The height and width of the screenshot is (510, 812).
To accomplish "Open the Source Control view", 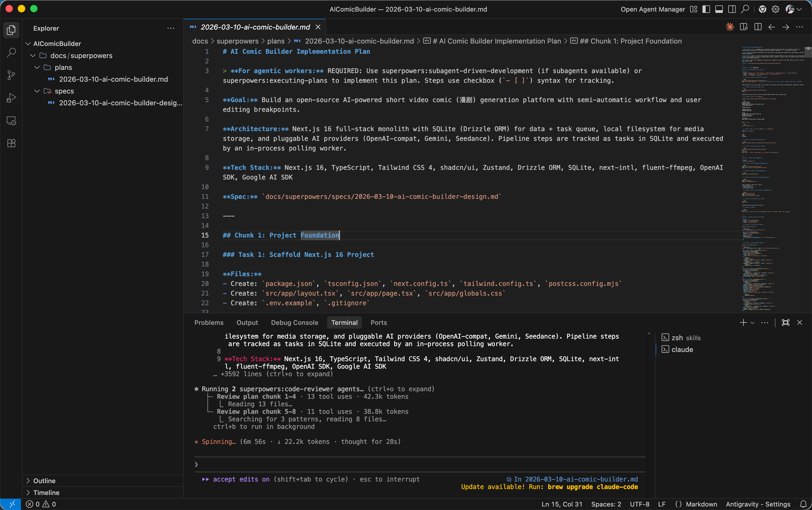I will [x=11, y=75].
